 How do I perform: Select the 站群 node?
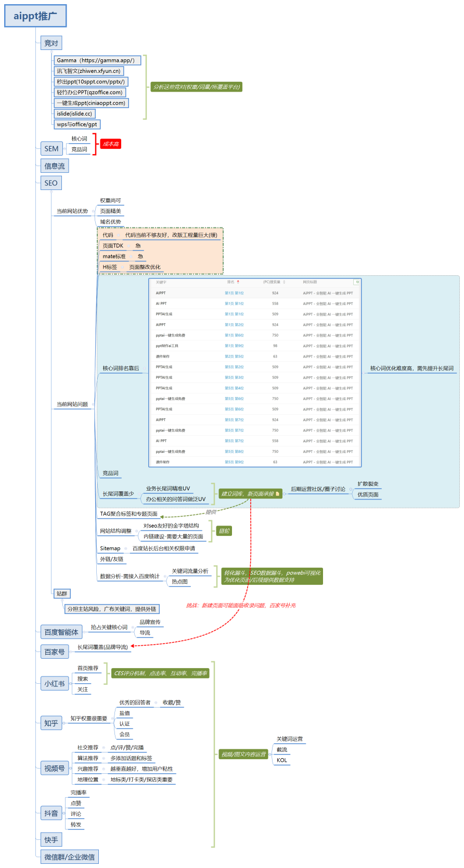pyautogui.click(x=62, y=594)
